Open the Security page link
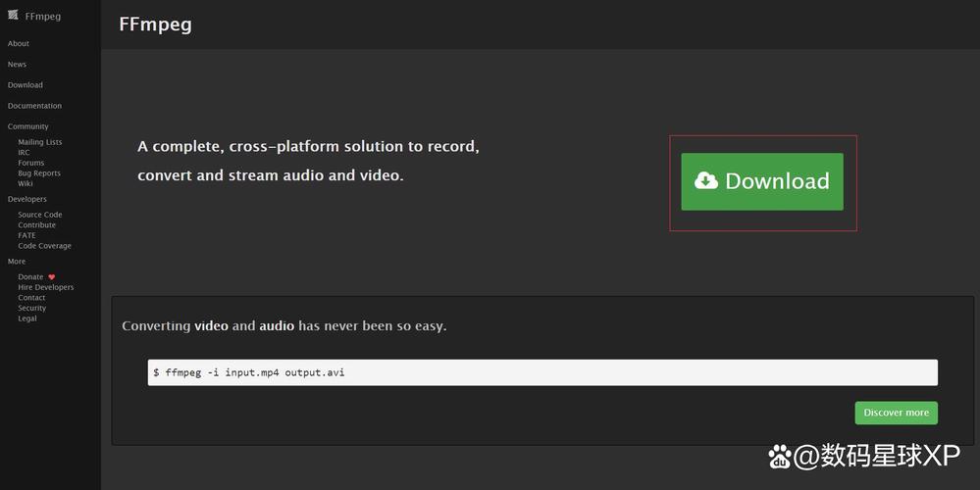980x490 pixels. pyautogui.click(x=31, y=309)
